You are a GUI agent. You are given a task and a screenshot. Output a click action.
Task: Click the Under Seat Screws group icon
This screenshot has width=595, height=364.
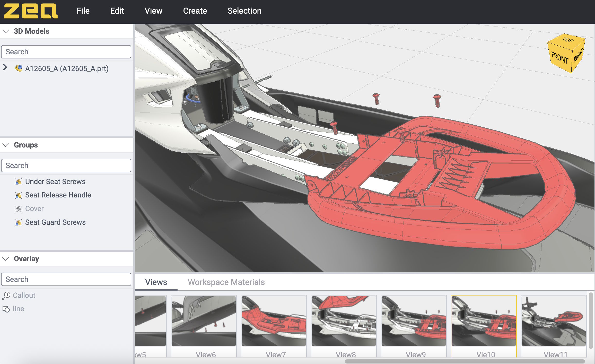tap(19, 182)
